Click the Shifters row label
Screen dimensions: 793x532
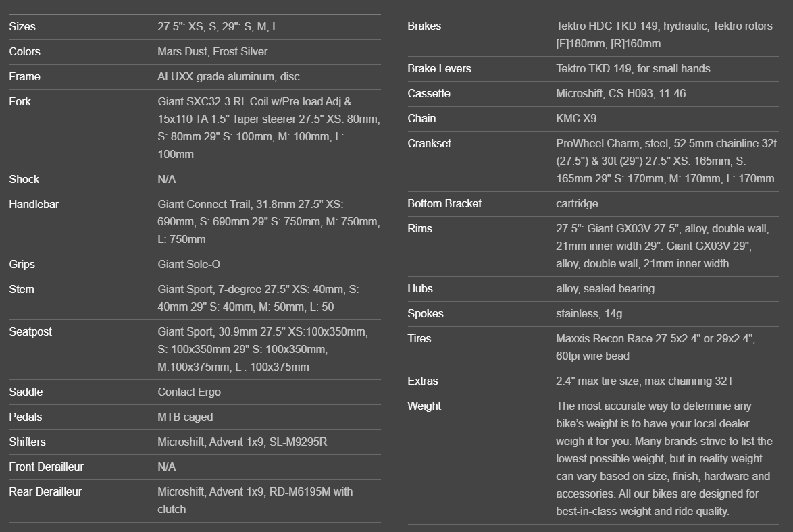[x=28, y=442]
